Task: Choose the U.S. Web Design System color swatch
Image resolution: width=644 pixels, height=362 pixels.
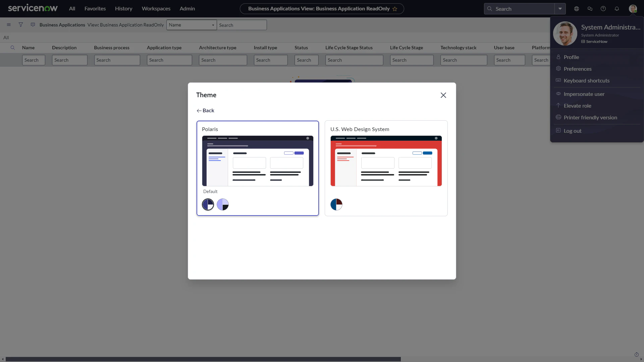Action: [x=336, y=204]
